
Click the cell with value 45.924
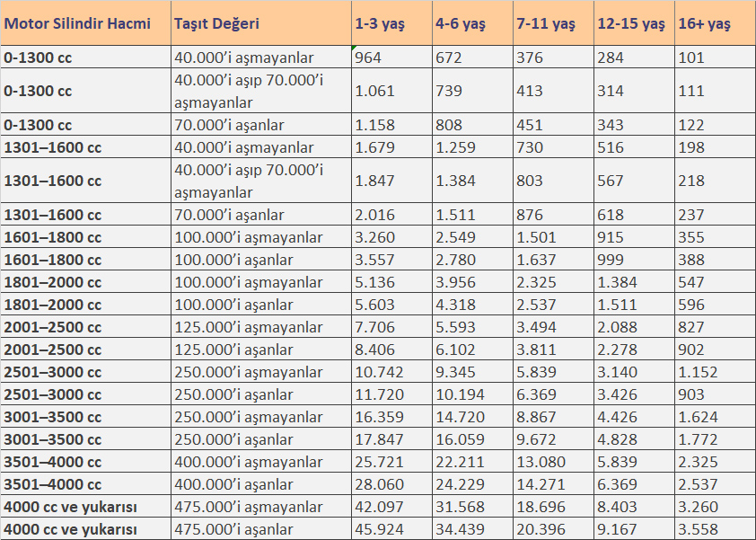pyautogui.click(x=391, y=529)
